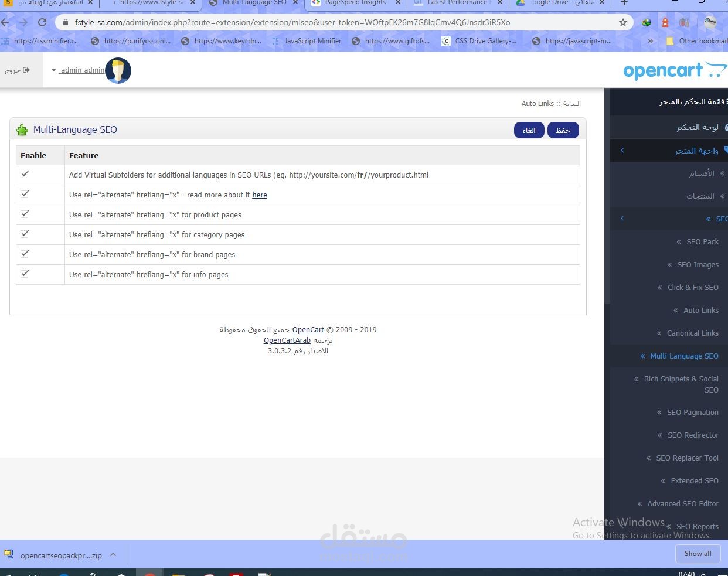The height and width of the screenshot is (576, 728).
Task: Open the OpenCartArab footer link
Action: coord(287,340)
